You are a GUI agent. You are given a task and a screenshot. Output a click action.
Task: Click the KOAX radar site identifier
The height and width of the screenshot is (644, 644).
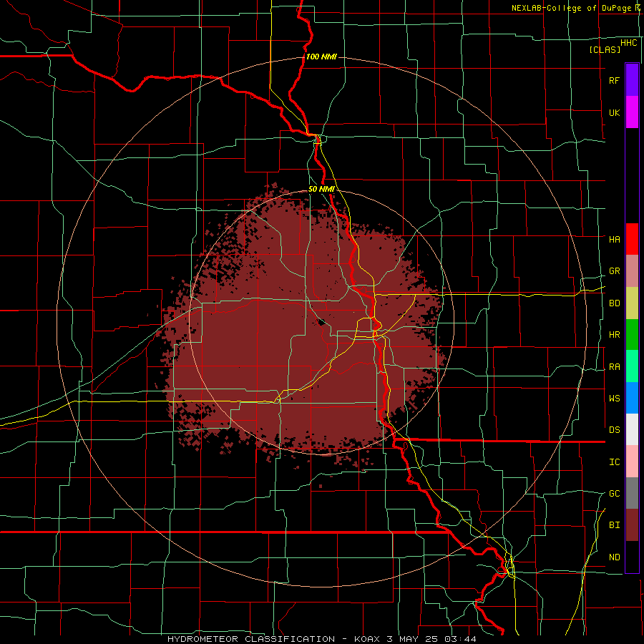367,639
